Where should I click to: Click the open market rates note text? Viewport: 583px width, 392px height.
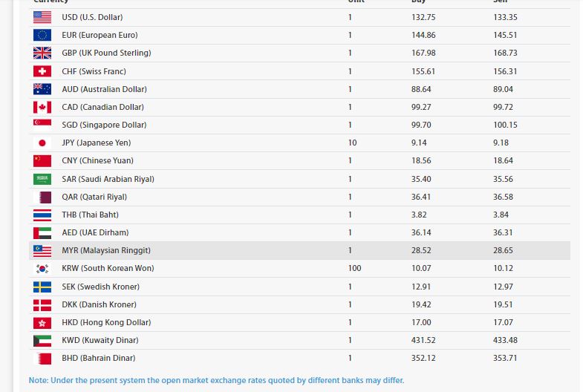[x=217, y=380]
